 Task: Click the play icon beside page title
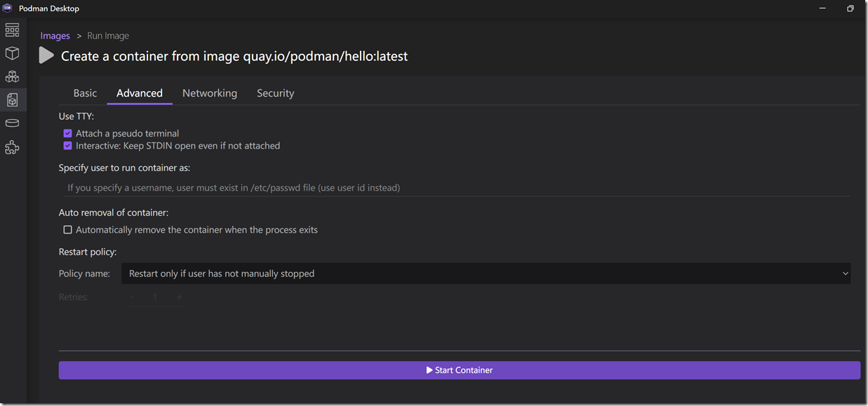(x=46, y=55)
